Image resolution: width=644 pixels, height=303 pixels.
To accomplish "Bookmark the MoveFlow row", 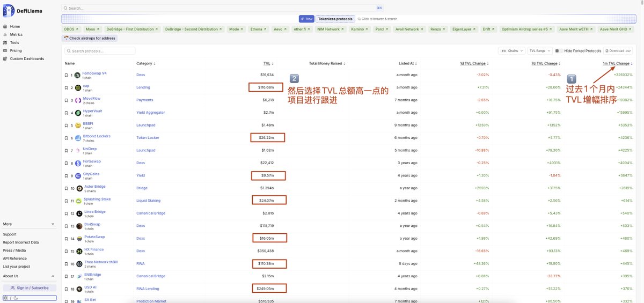I will 67,100.
